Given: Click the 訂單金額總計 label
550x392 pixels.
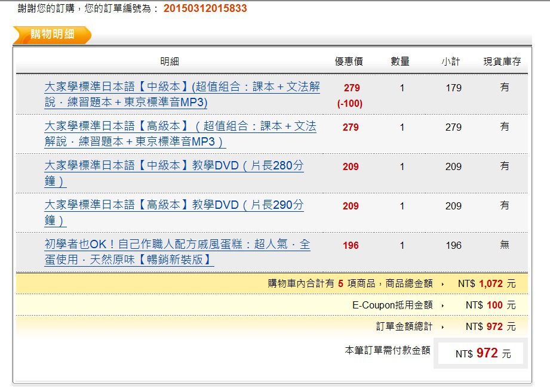Looking at the screenshot, I should point(404,326).
